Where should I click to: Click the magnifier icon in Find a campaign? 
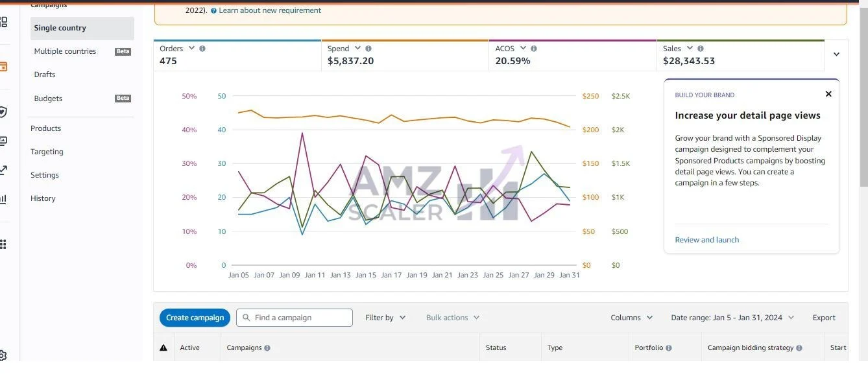247,318
